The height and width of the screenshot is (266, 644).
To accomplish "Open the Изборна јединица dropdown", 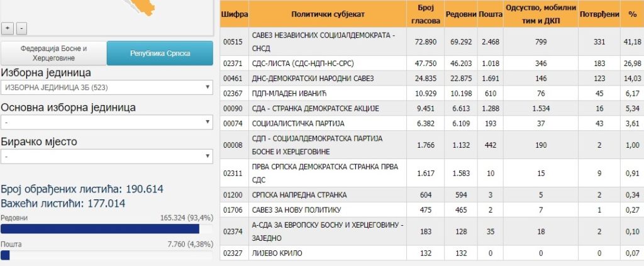I will pos(107,87).
